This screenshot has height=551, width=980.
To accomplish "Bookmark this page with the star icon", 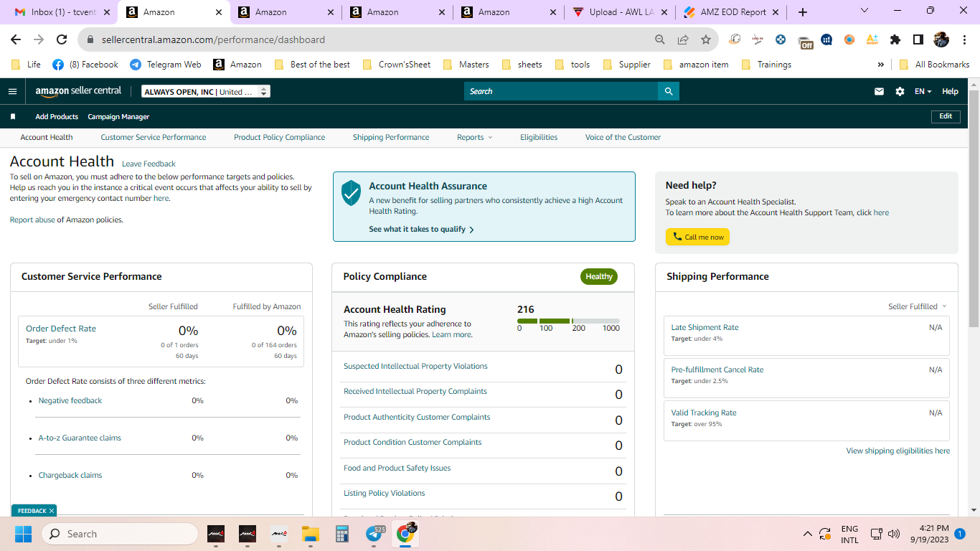I will pos(706,39).
